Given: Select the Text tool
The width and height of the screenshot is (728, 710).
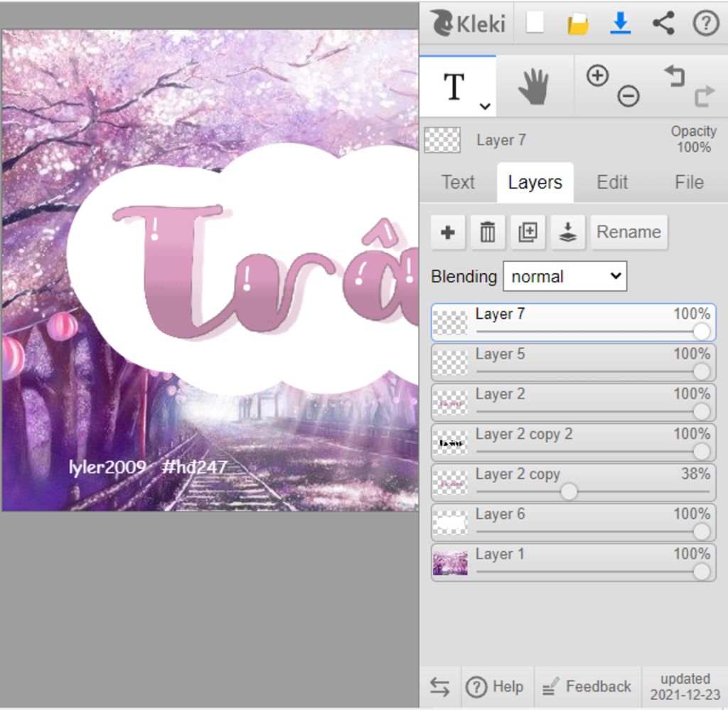Looking at the screenshot, I should pyautogui.click(x=457, y=86).
